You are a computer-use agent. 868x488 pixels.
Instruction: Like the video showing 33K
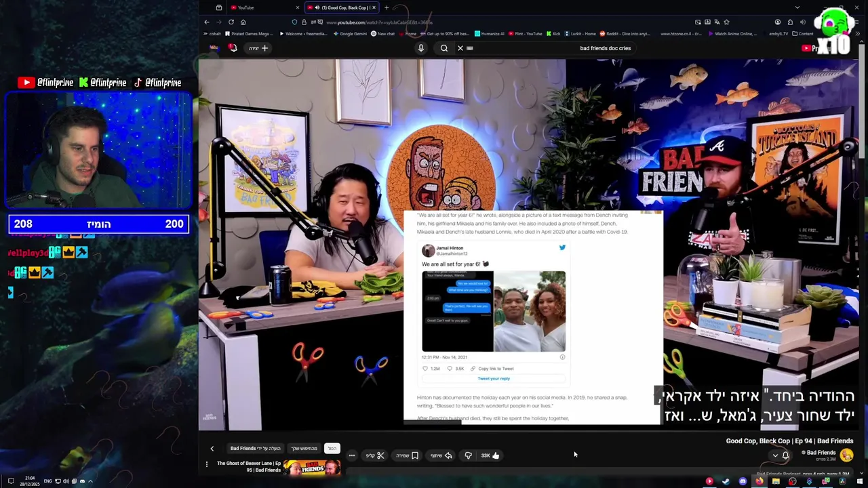pyautogui.click(x=490, y=455)
